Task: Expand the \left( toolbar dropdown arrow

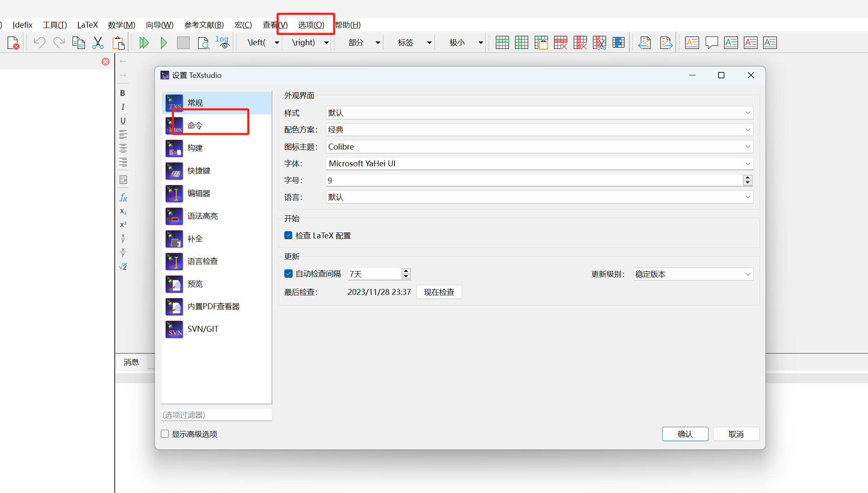Action: click(277, 43)
